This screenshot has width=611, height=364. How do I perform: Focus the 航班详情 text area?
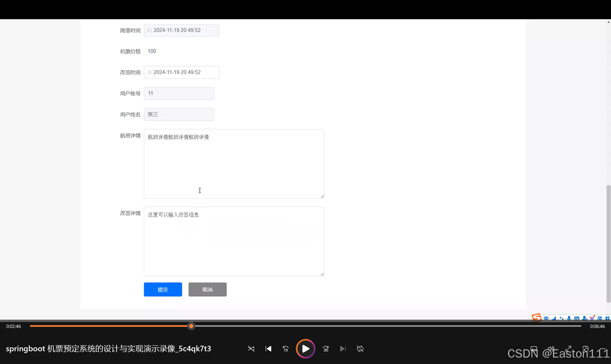pyautogui.click(x=234, y=164)
